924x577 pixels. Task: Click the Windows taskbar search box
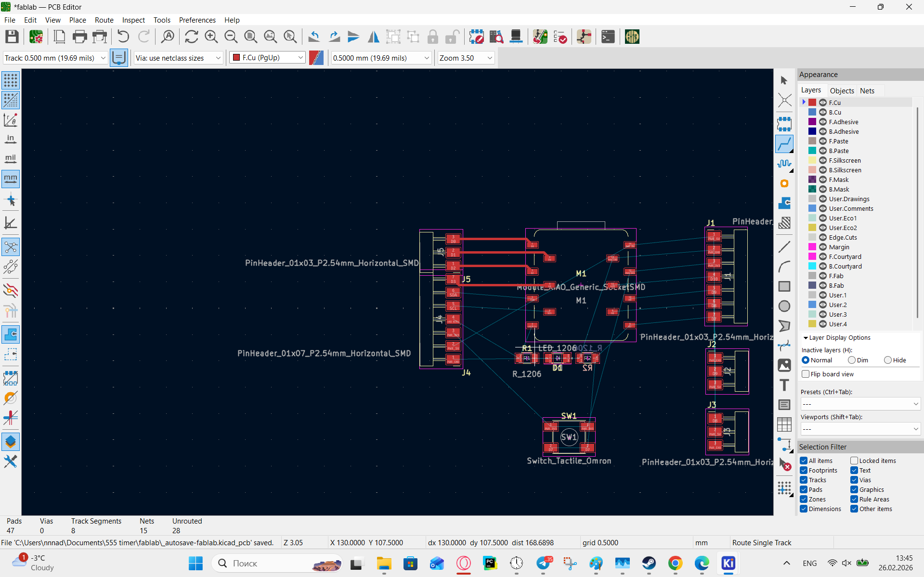click(277, 563)
